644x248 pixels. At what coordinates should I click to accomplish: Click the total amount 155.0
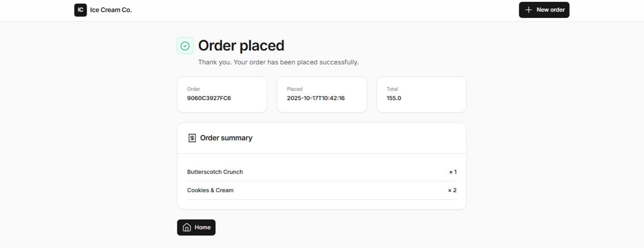click(394, 98)
